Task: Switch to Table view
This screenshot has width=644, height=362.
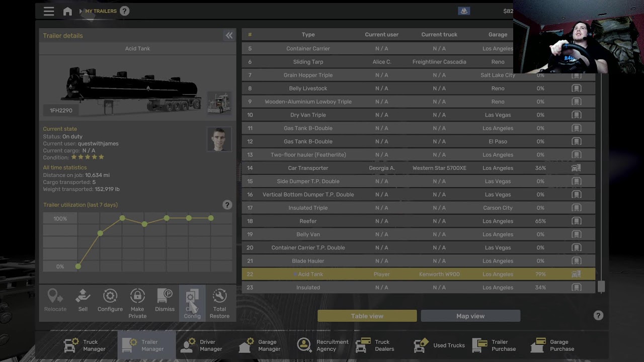Action: click(x=367, y=316)
